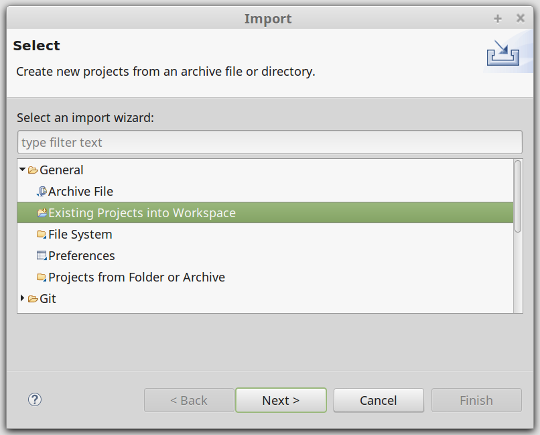Cancel the Import dialog

378,400
